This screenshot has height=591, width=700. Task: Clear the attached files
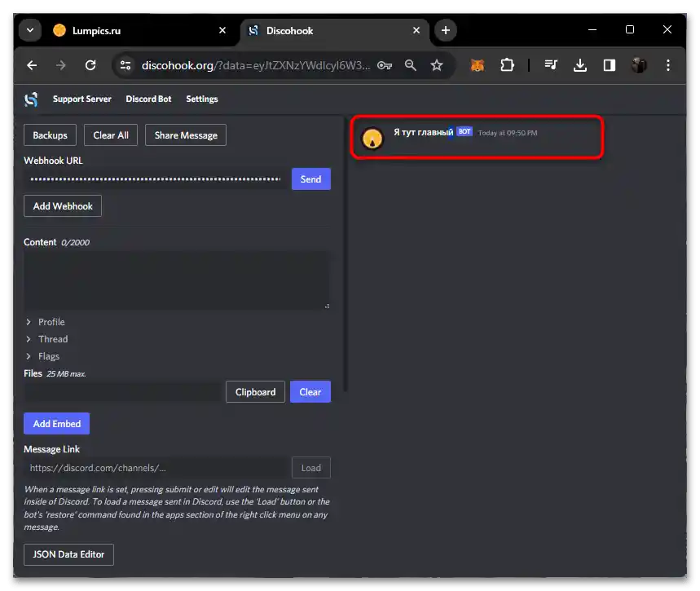tap(310, 392)
